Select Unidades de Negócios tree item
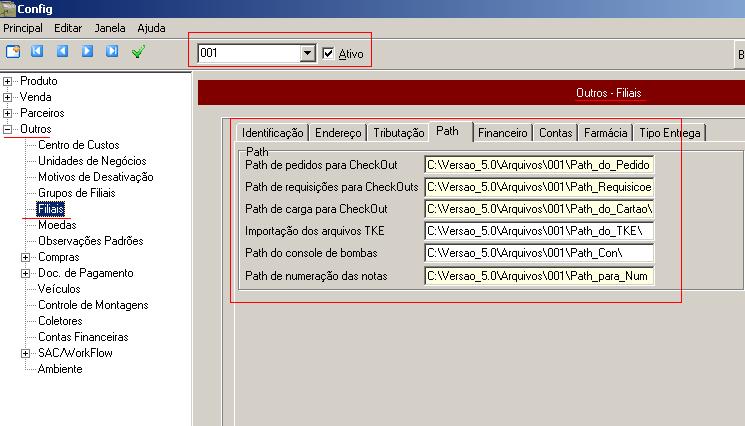 [x=92, y=161]
